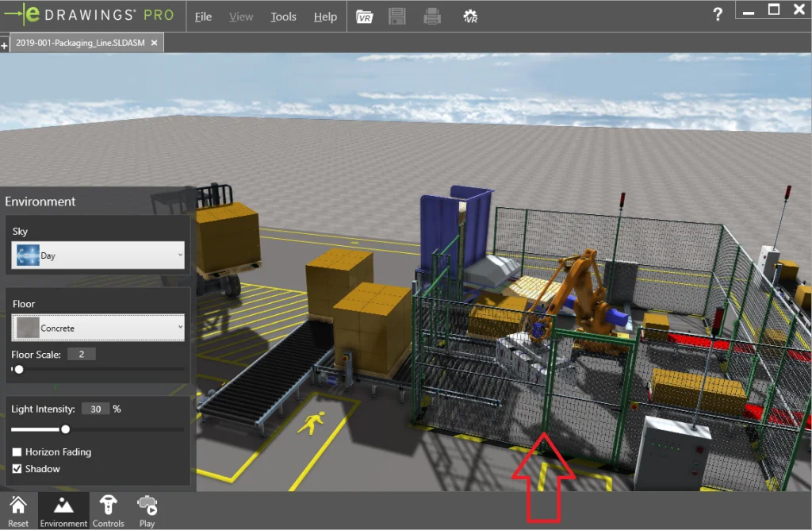Screen dimensions: 812x530
Task: Click the VR open file icon
Action: [x=364, y=17]
